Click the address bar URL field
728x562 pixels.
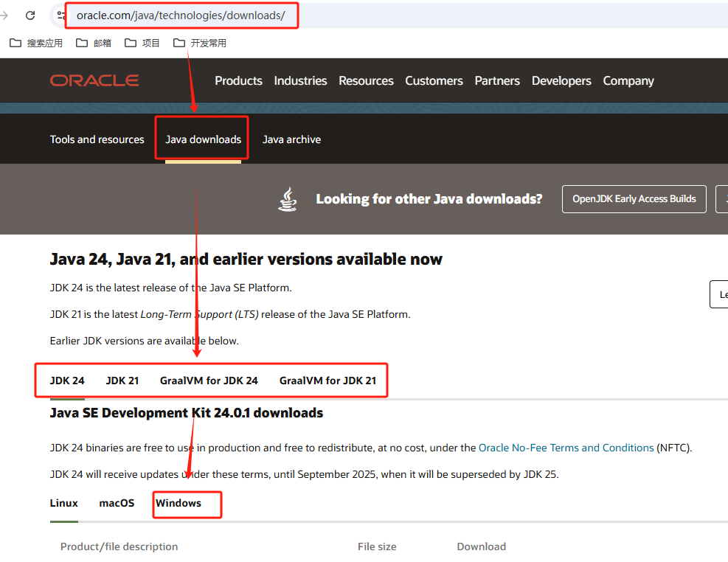[x=181, y=15]
